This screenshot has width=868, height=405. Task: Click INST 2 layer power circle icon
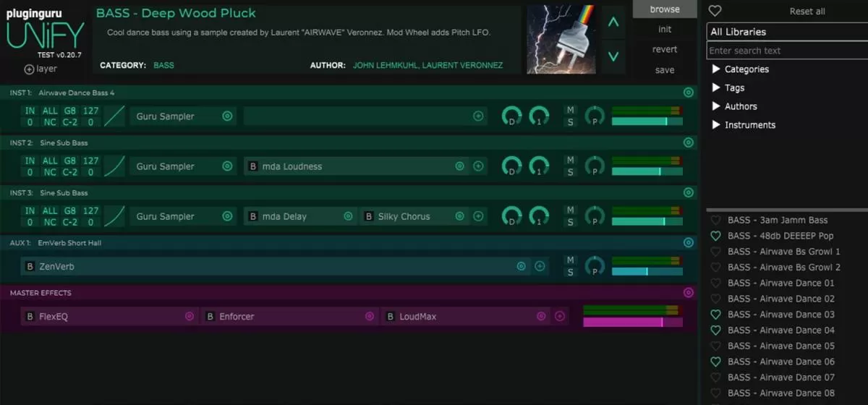pyautogui.click(x=689, y=142)
